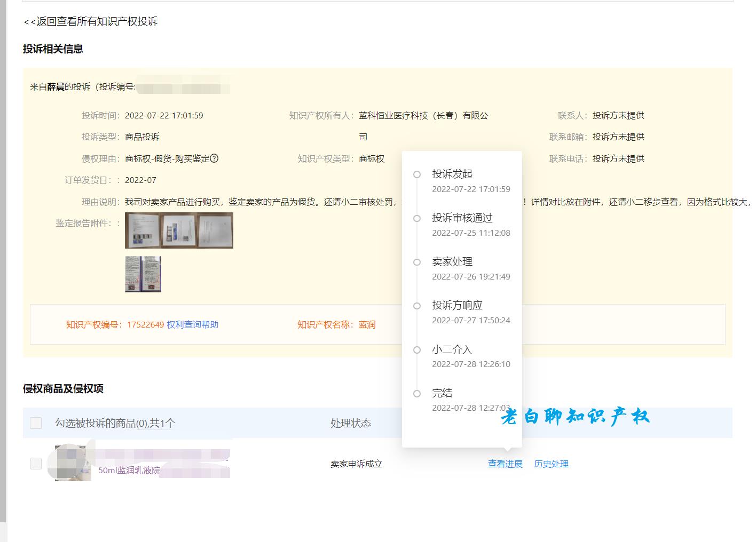Click the 蓝润 intellectual property name
Viewport: 756px width, 542px height.
pos(367,324)
